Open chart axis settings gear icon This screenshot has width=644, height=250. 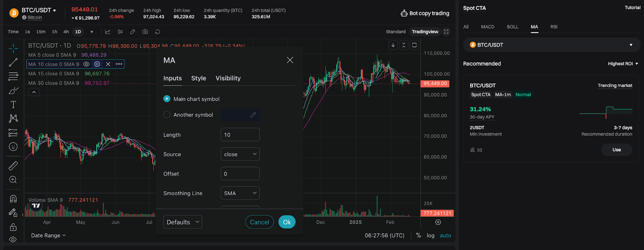[x=438, y=222]
